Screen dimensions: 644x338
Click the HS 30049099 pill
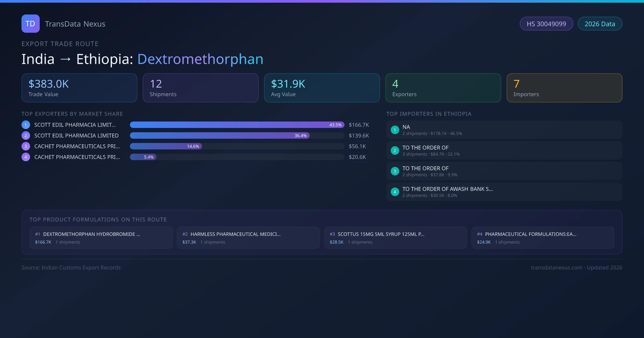[x=546, y=24]
